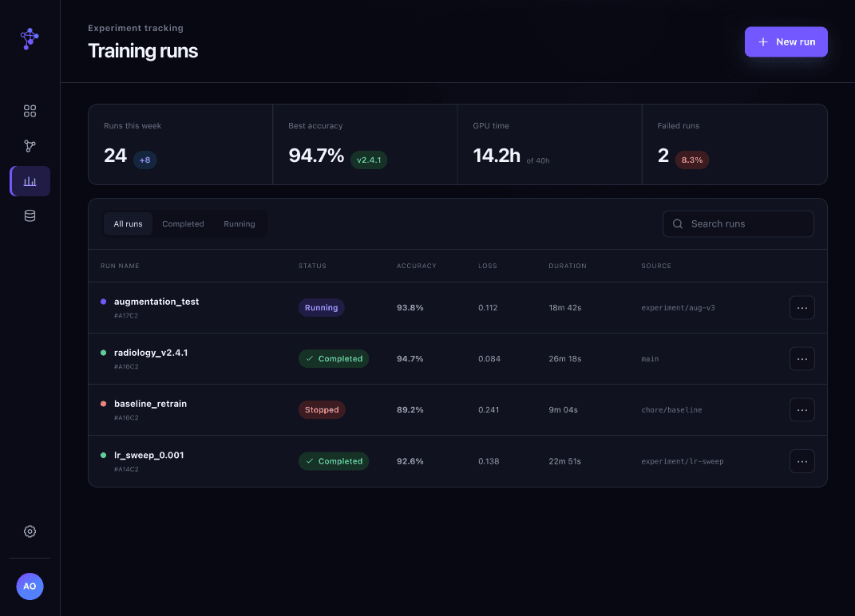
Task: Click the 8.3% failed runs badge
Action: tap(692, 160)
